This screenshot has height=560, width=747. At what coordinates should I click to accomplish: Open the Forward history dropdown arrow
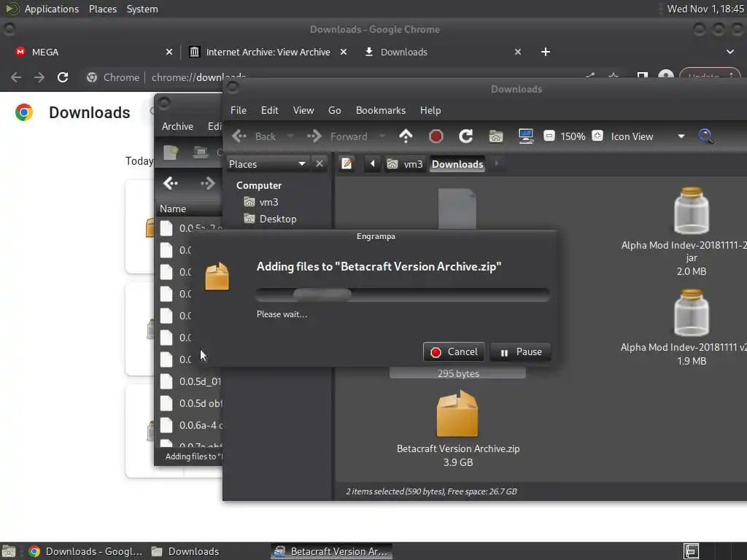tap(382, 136)
